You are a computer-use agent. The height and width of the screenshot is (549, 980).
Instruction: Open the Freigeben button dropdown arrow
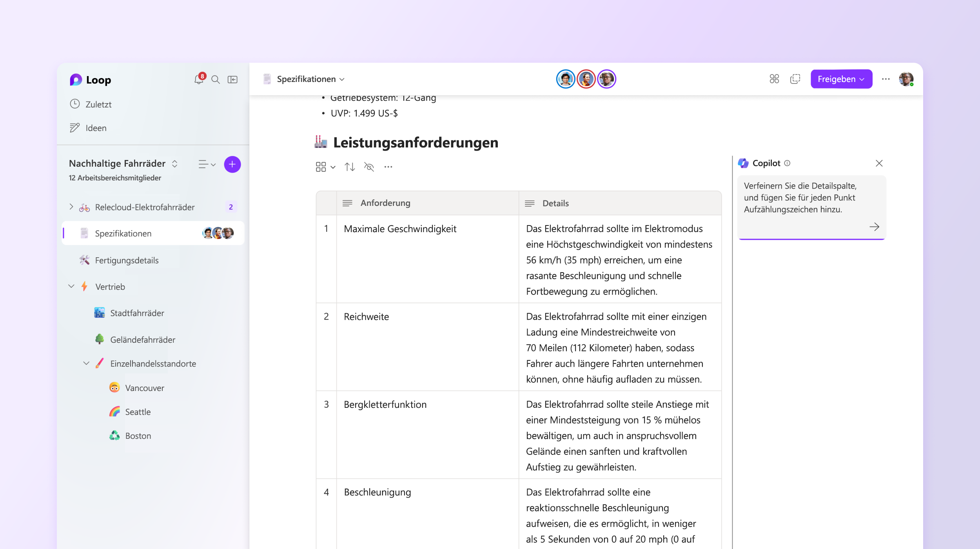(x=863, y=79)
